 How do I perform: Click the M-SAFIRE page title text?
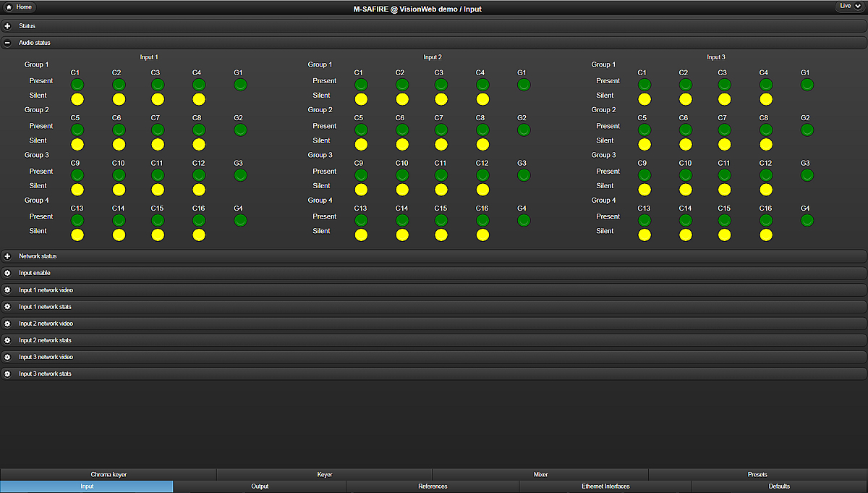pyautogui.click(x=417, y=9)
